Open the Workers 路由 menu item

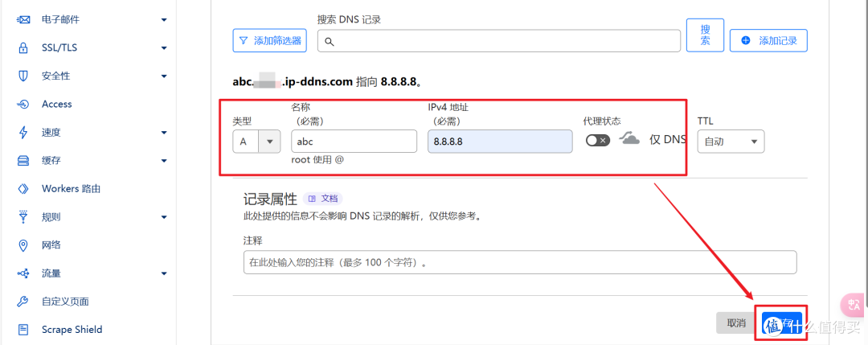click(71, 189)
